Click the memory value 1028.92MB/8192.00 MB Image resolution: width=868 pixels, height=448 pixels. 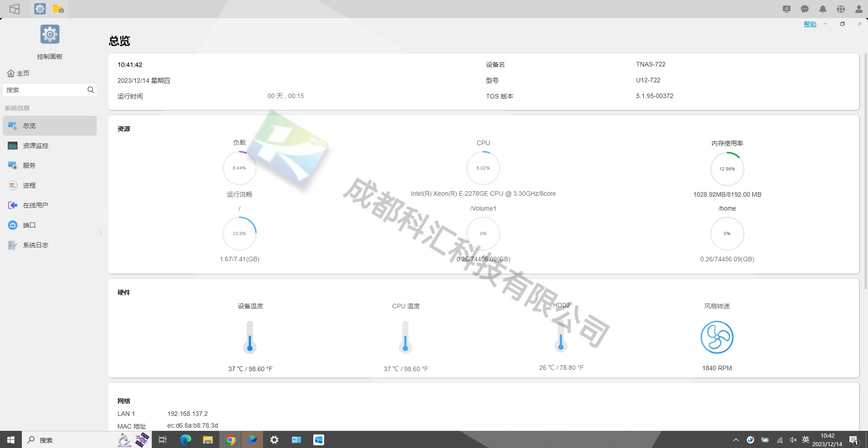coord(727,194)
